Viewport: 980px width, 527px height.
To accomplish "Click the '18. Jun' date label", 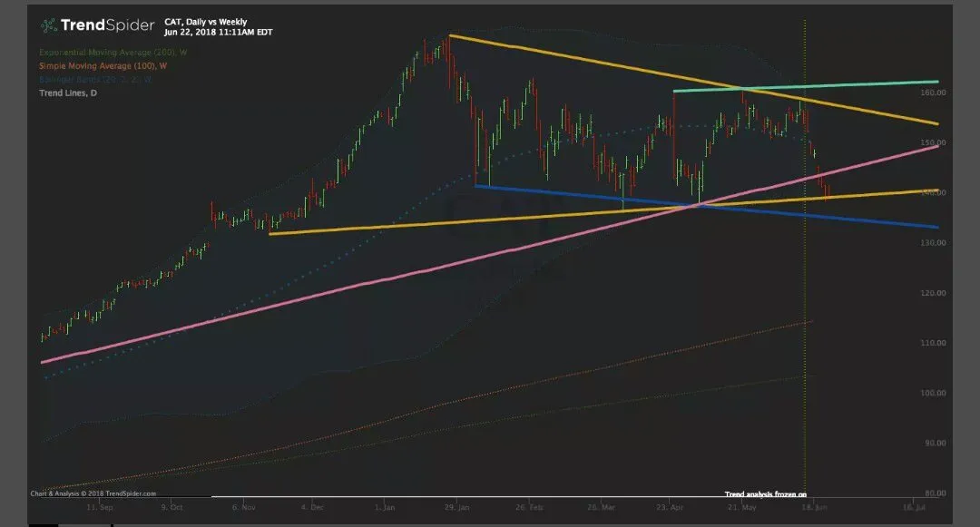I will [x=814, y=507].
